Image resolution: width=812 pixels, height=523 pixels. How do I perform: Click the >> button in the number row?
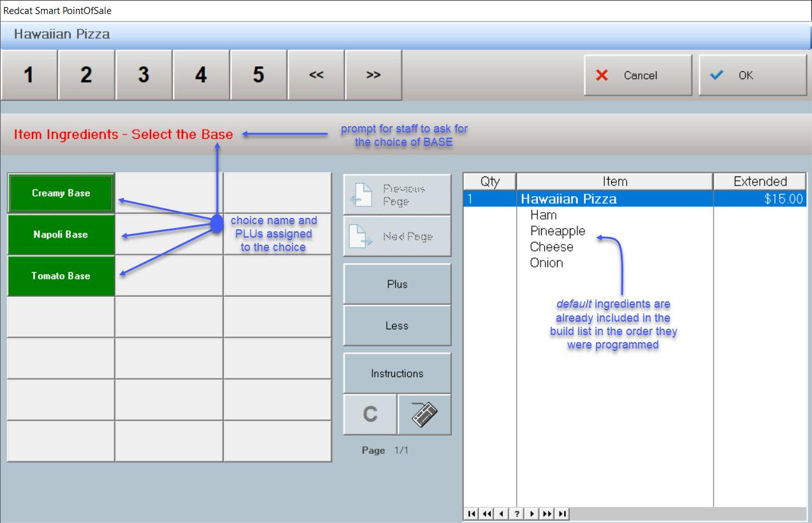[373, 75]
